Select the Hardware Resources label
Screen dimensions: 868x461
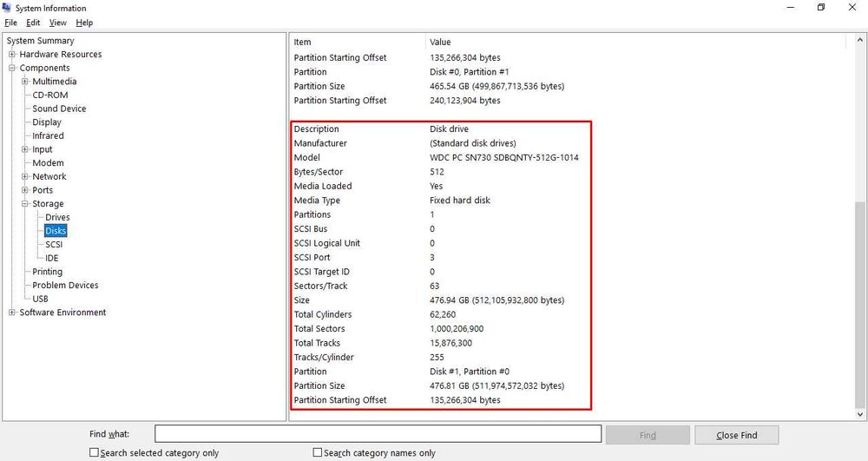[x=61, y=54]
